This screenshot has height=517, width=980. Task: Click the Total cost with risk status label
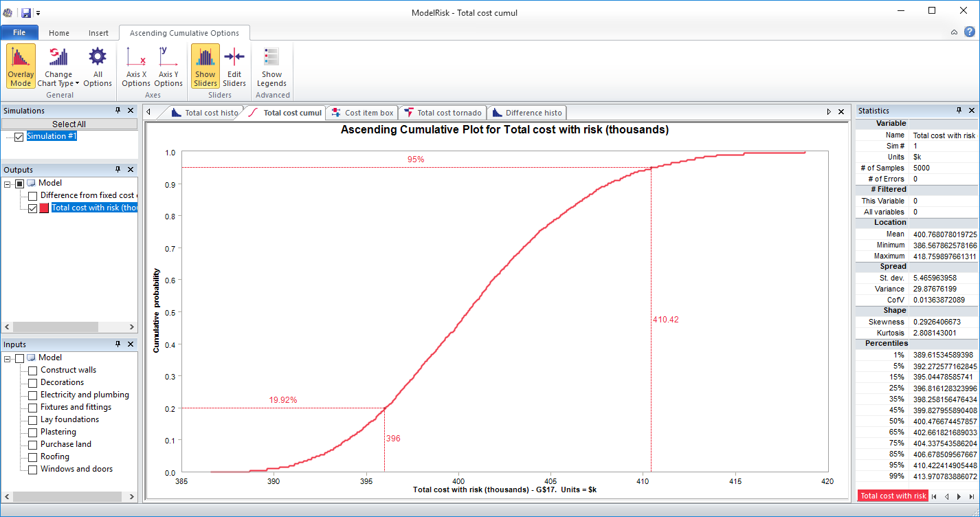coord(893,496)
